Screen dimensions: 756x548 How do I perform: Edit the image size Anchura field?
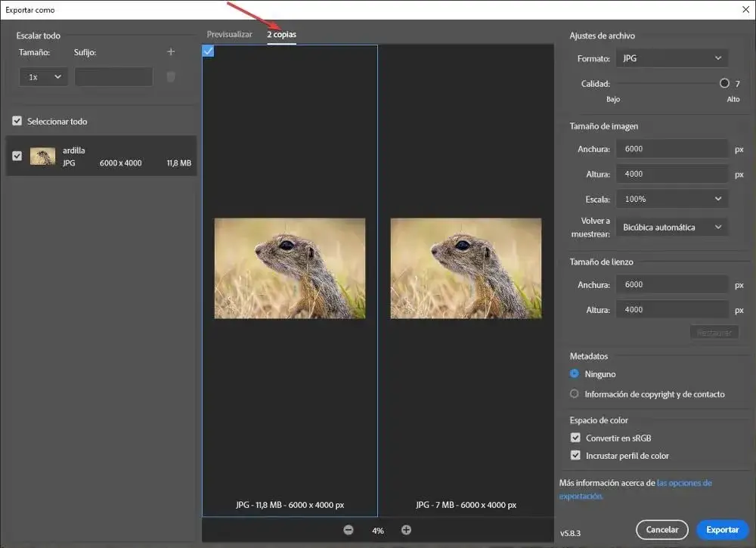[672, 149]
